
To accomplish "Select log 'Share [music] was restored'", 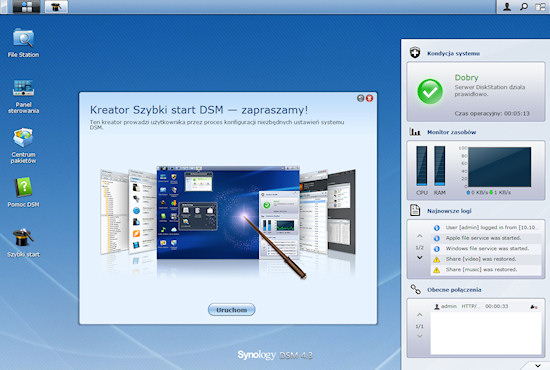I will click(486, 270).
